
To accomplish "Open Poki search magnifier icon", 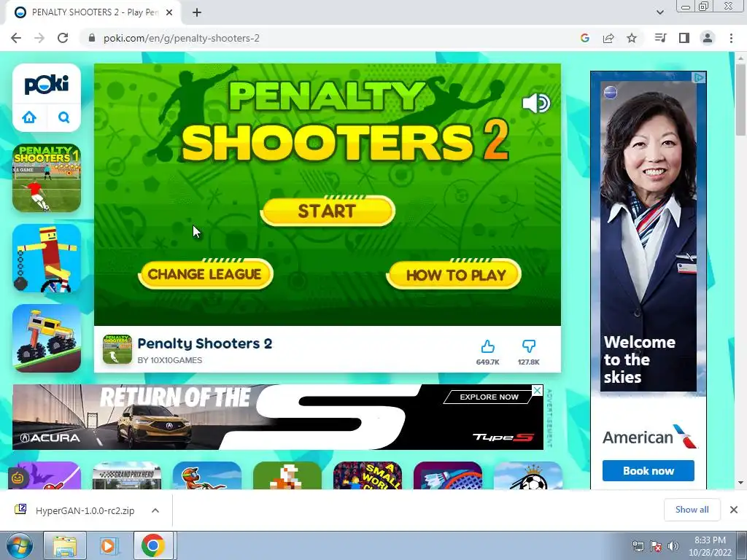I will [x=64, y=117].
